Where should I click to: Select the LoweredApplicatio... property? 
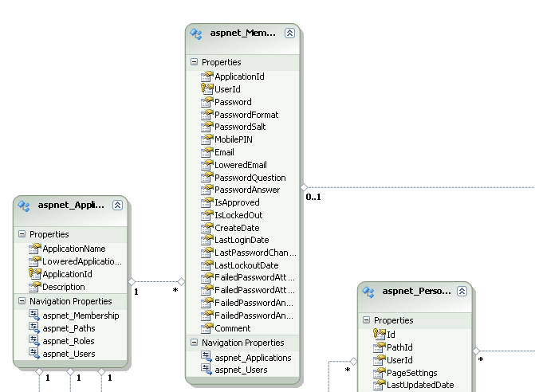click(x=82, y=261)
